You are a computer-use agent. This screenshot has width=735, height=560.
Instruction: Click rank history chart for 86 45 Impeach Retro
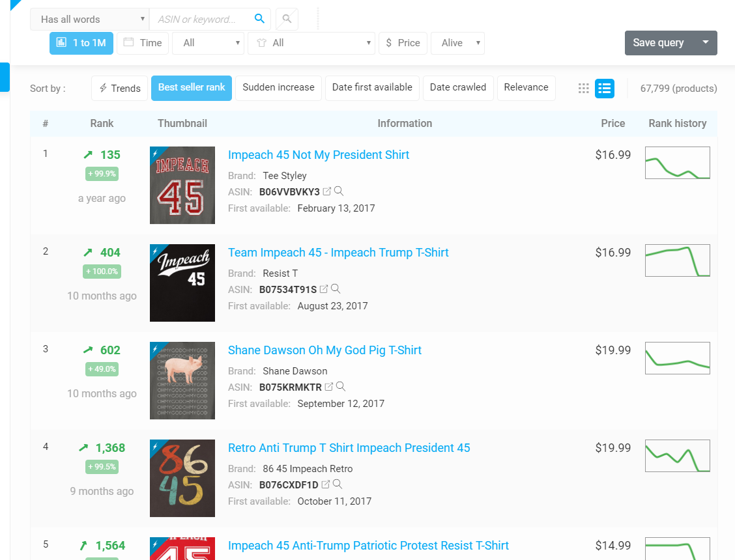pos(678,456)
